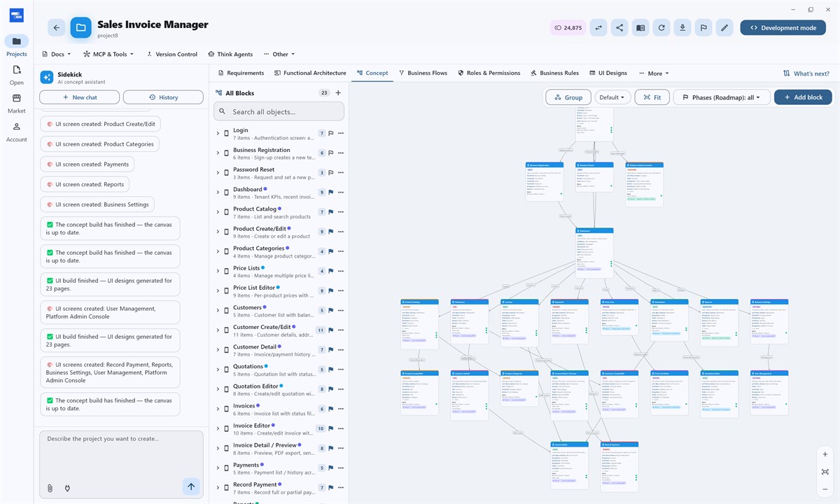This screenshot has height=504, width=840.
Task: Open the MCP & Tools dropdown
Action: [x=108, y=54]
